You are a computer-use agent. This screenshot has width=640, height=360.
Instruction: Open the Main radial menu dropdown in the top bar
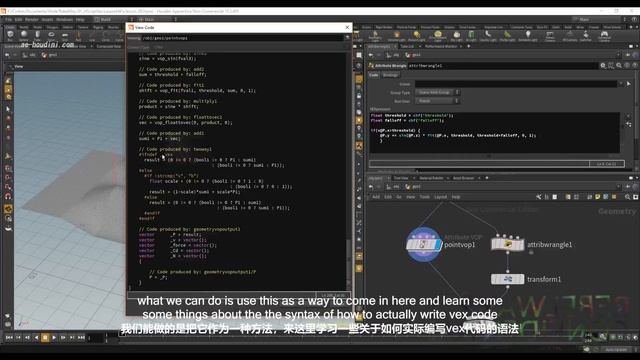click(x=157, y=19)
